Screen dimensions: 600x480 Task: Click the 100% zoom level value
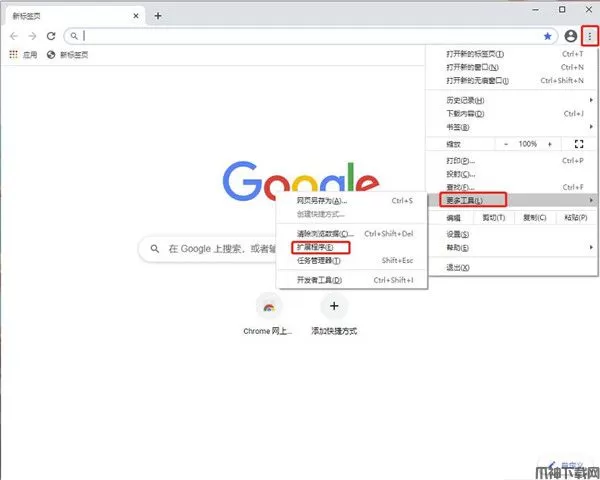(528, 144)
